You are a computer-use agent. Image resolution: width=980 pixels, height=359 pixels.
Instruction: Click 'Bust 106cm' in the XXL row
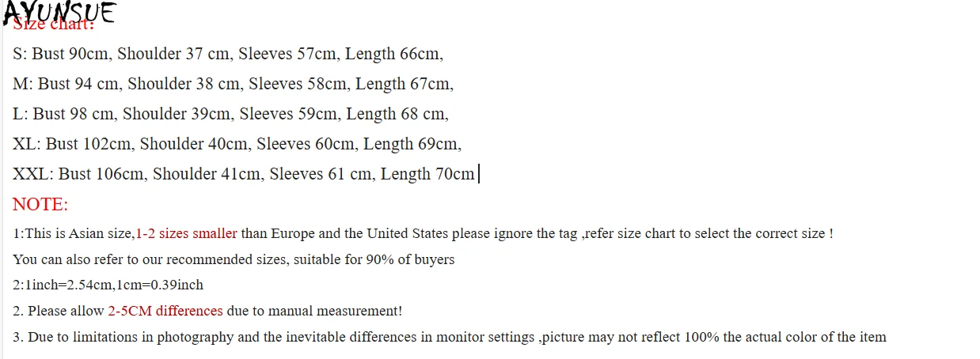(x=101, y=174)
